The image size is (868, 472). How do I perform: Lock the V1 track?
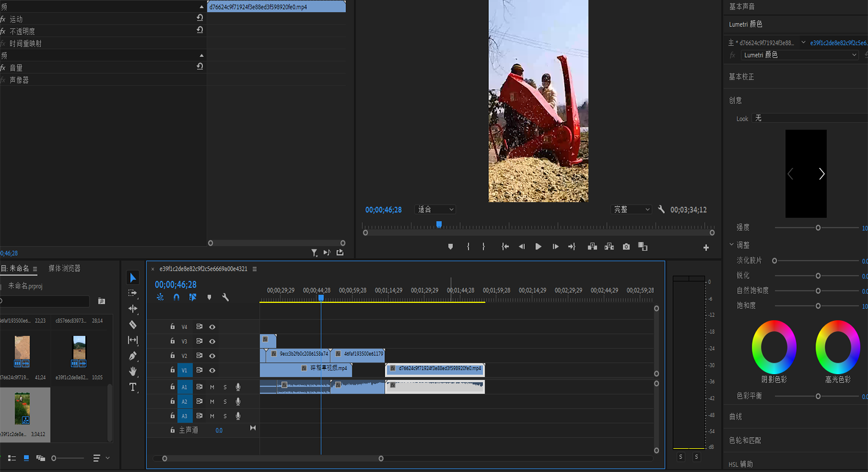click(172, 369)
